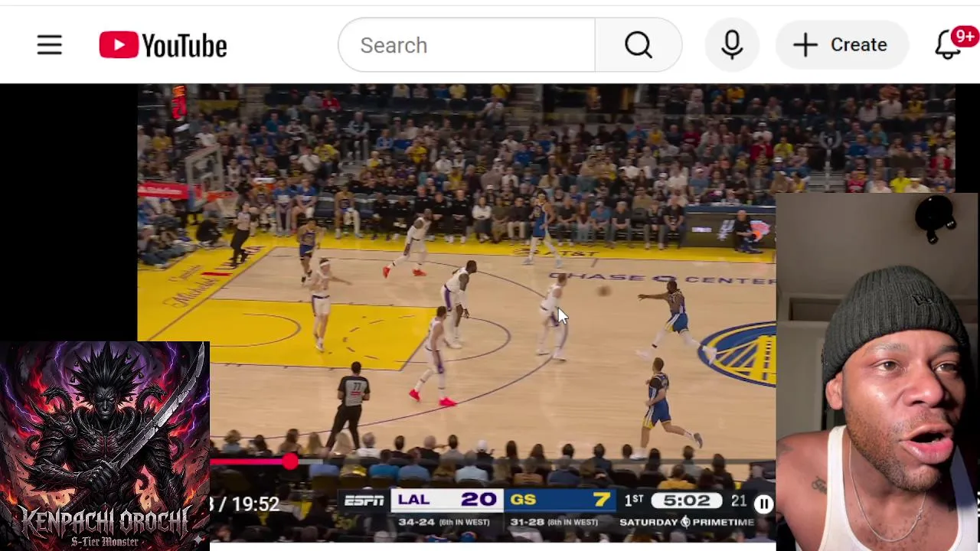
Task: Click the 5:02 game clock
Action: (687, 500)
